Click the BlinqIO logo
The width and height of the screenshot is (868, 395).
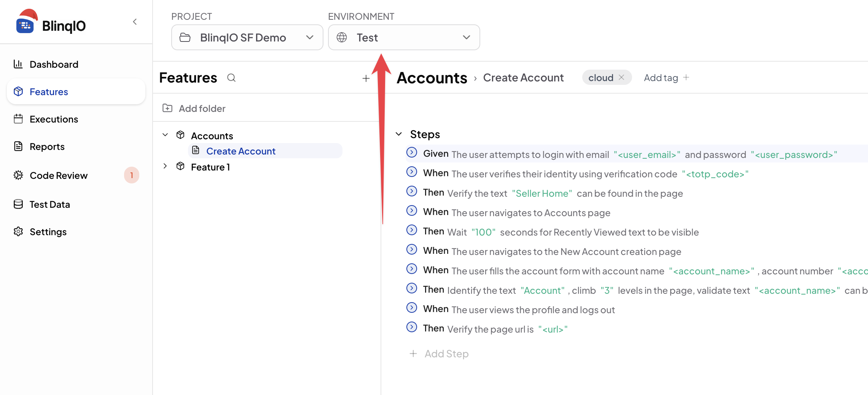[51, 23]
